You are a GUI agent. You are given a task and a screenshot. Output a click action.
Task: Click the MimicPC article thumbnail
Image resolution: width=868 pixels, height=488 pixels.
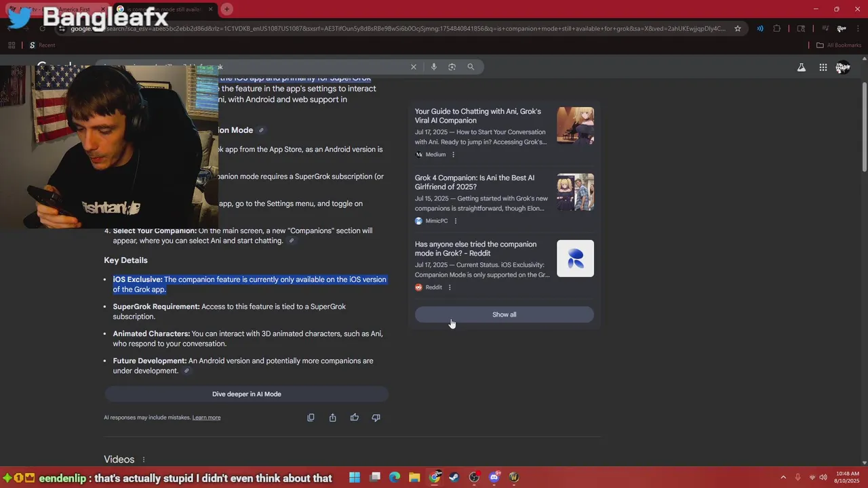tap(575, 192)
